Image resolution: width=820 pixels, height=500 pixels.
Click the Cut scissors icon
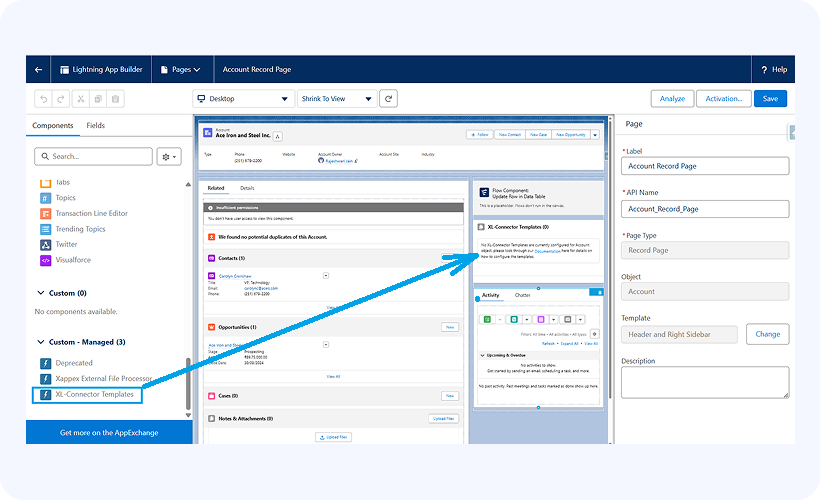pyautogui.click(x=81, y=99)
